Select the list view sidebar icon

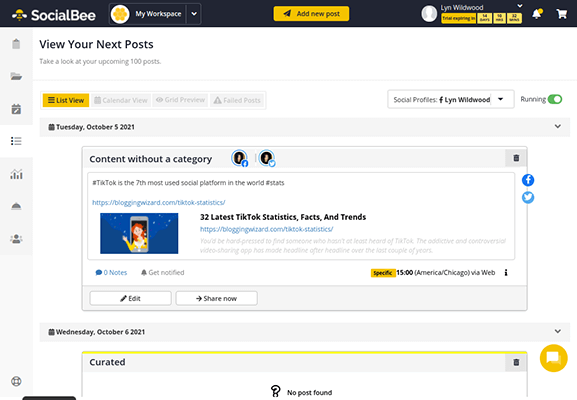(16, 141)
